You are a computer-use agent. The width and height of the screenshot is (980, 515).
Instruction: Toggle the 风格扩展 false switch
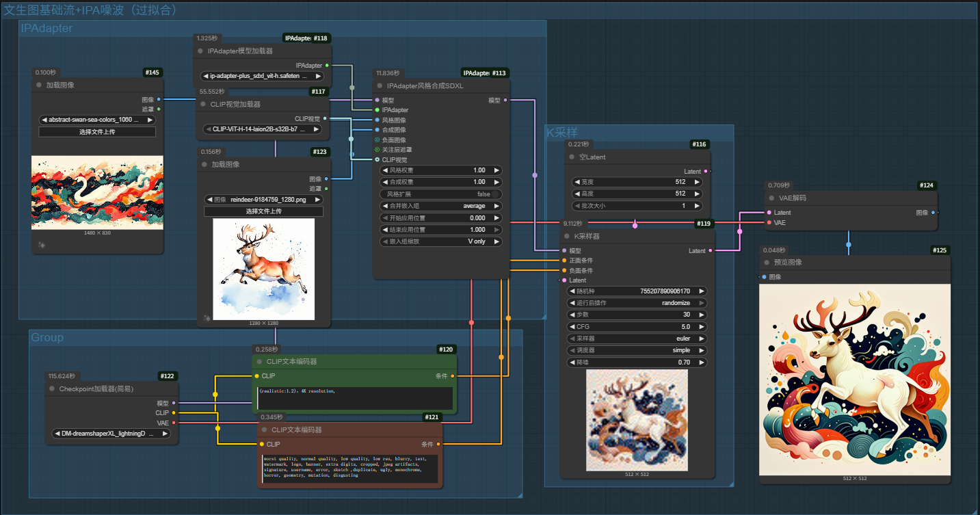pos(440,194)
